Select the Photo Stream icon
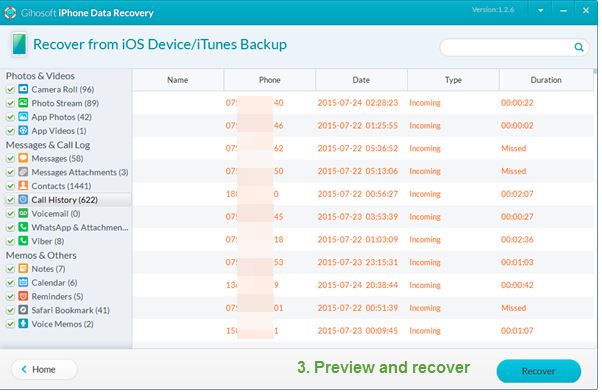 [x=23, y=103]
